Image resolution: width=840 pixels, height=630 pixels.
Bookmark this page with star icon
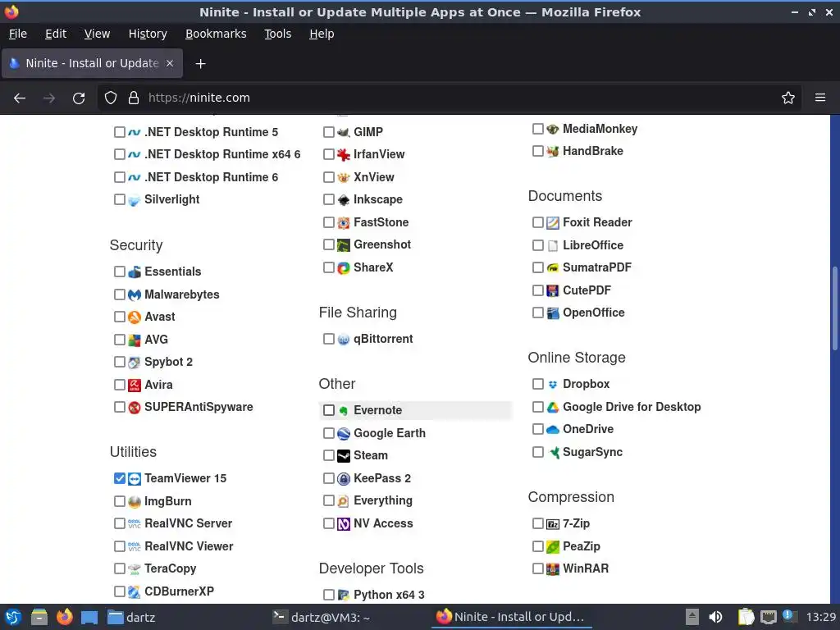(788, 98)
